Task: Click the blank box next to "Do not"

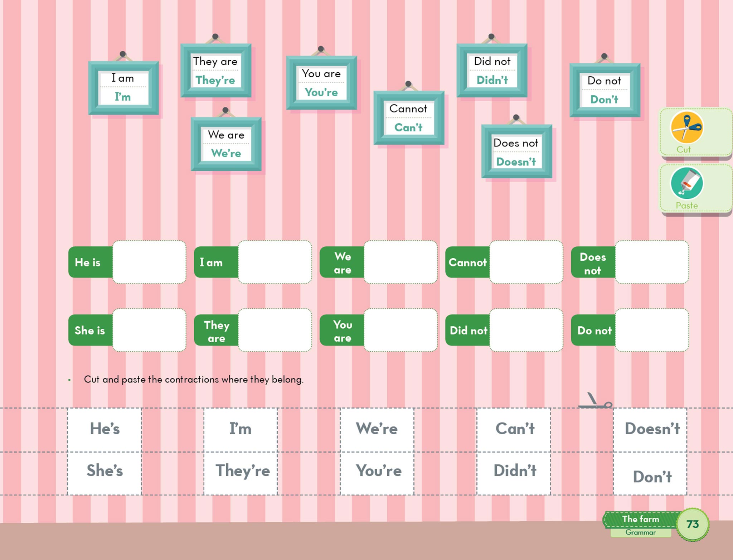Action: click(651, 330)
